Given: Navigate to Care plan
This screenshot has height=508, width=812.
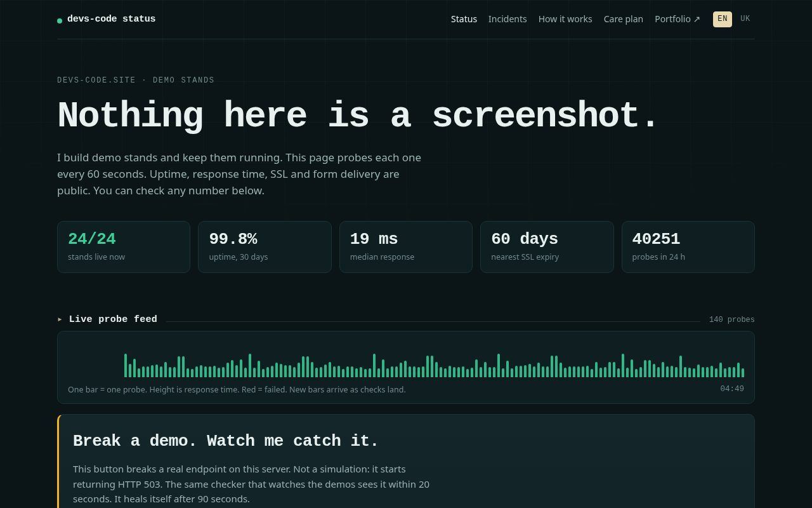Looking at the screenshot, I should pyautogui.click(x=624, y=19).
